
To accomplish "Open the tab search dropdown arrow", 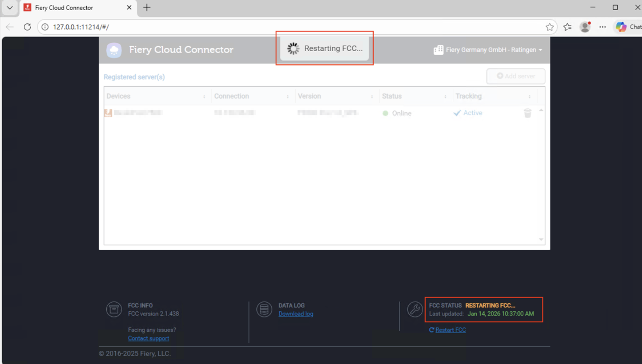I will [x=10, y=7].
